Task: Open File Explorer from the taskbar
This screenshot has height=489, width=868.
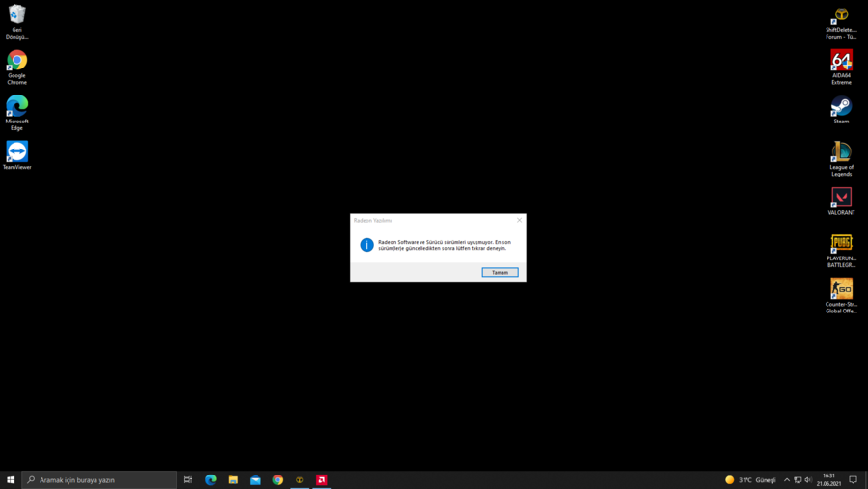Action: click(233, 479)
